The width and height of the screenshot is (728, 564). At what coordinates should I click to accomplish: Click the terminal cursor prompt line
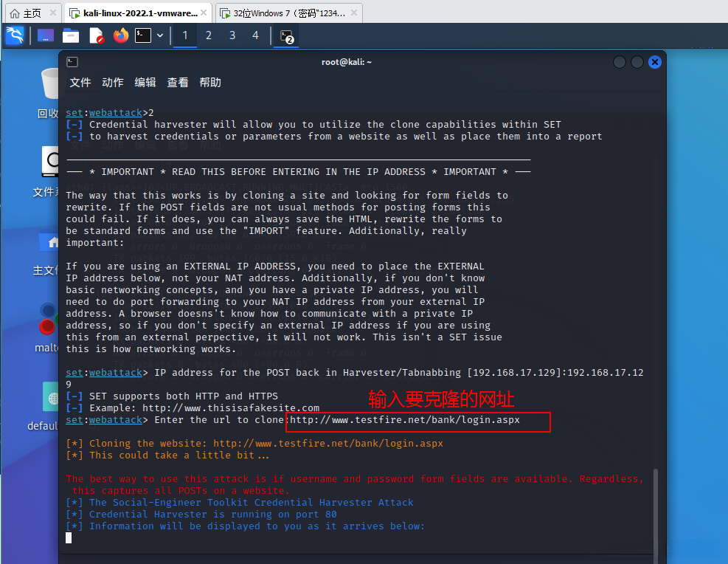(69, 538)
